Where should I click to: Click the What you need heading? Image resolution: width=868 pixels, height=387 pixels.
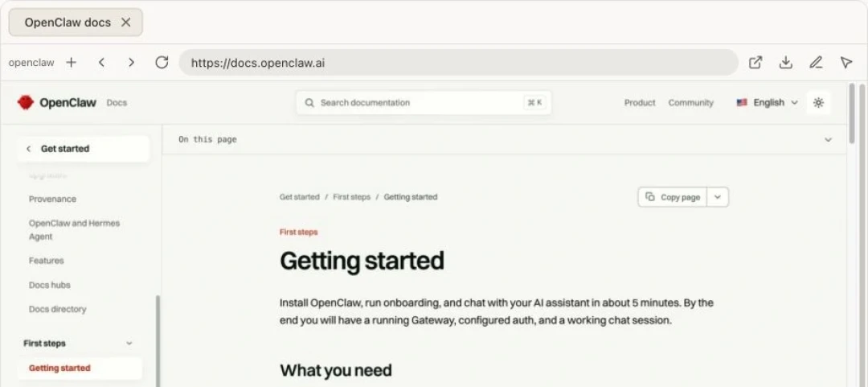pyautogui.click(x=336, y=370)
